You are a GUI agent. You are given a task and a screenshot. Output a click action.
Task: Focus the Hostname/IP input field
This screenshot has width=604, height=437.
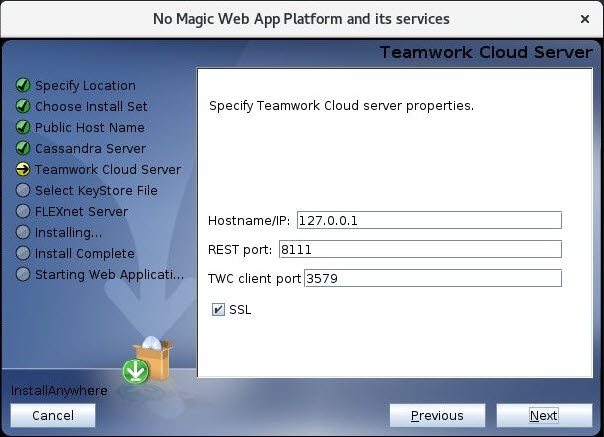(x=429, y=220)
